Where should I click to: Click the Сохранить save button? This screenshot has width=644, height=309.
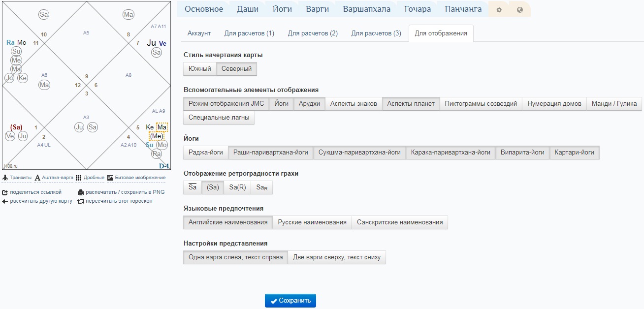[x=290, y=301]
